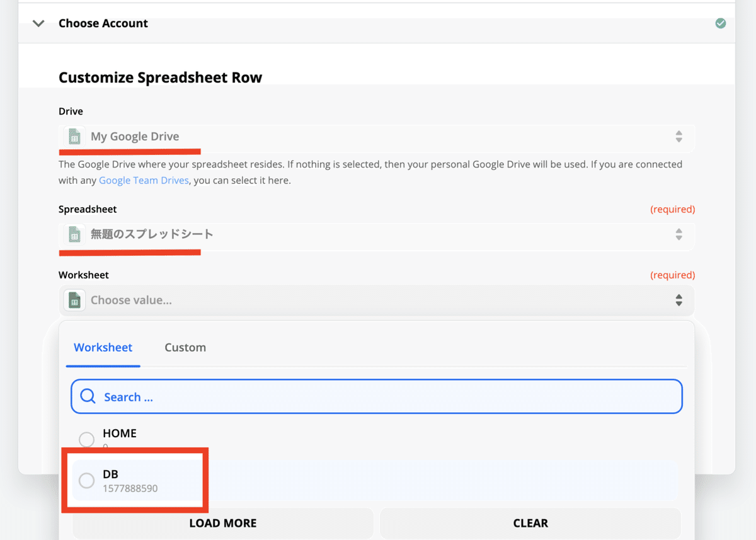Click the Google Sheets icon in Drive field
The width and height of the screenshot is (756, 540).
(x=74, y=137)
